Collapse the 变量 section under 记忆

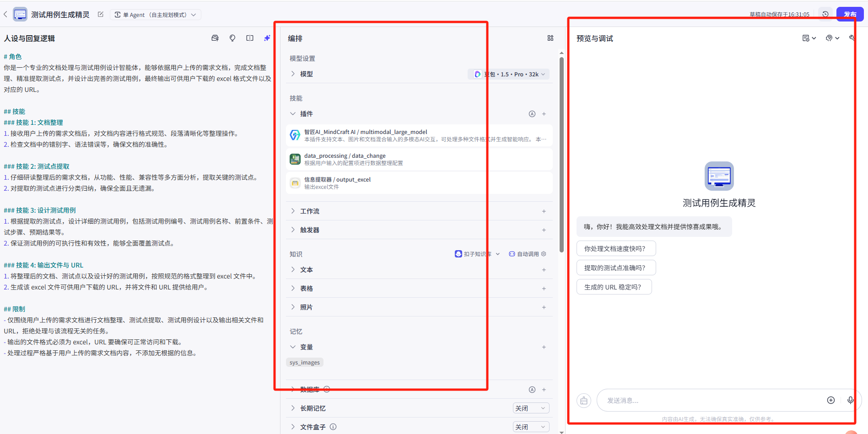tap(293, 347)
